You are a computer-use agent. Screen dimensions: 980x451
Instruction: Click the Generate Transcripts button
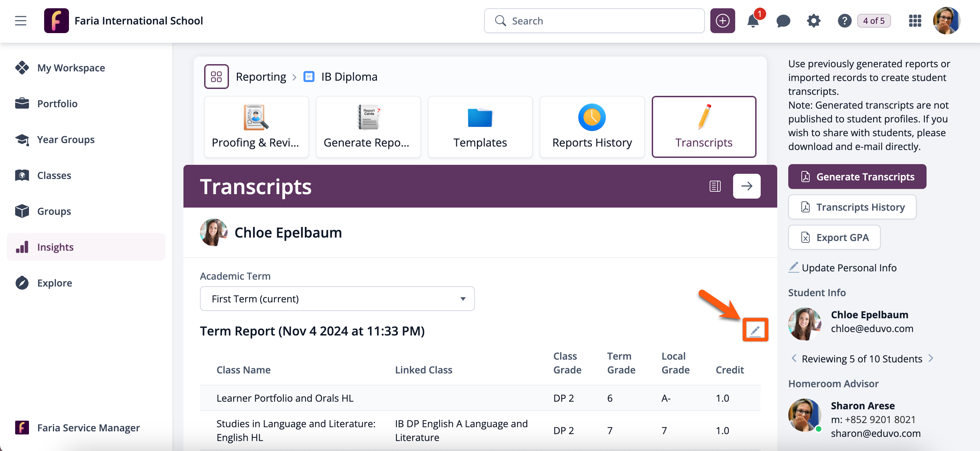point(857,177)
